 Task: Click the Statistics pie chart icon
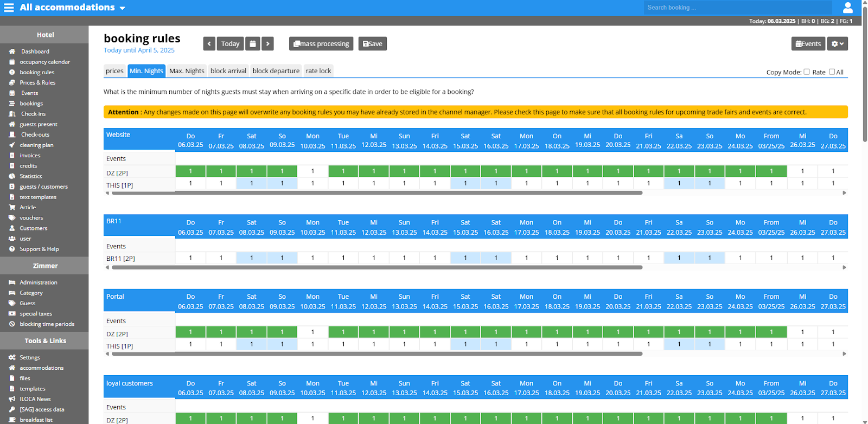tap(12, 176)
